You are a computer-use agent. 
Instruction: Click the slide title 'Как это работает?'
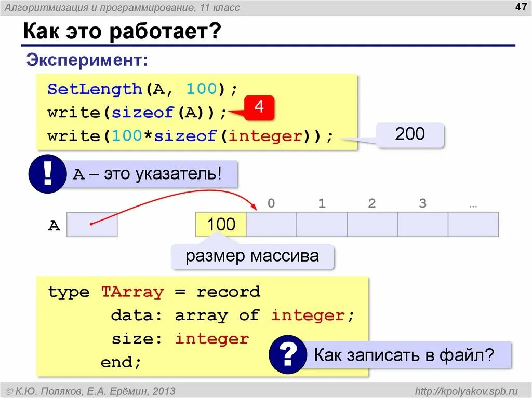[x=122, y=31]
